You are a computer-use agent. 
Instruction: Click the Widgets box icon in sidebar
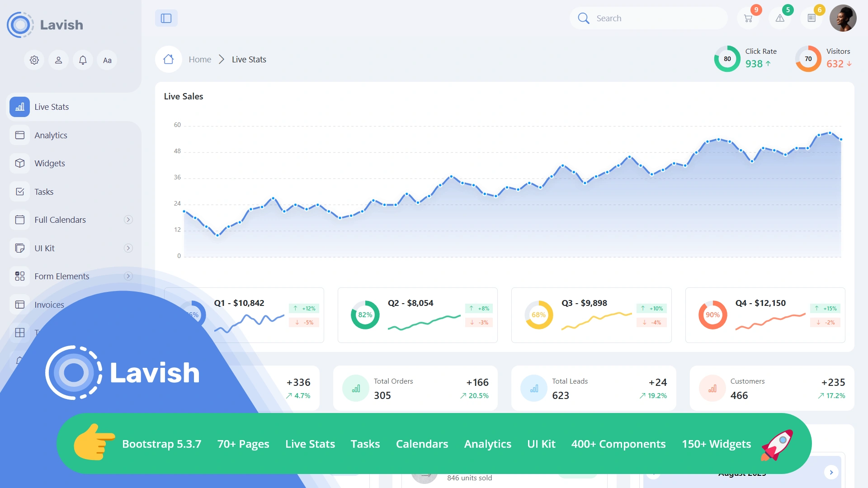click(20, 163)
